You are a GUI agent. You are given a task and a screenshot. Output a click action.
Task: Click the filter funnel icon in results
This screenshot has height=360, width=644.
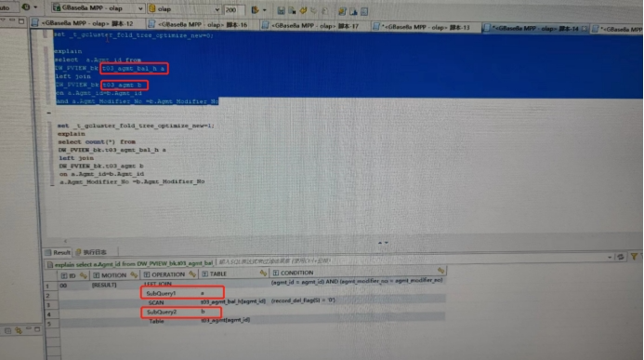point(635,257)
